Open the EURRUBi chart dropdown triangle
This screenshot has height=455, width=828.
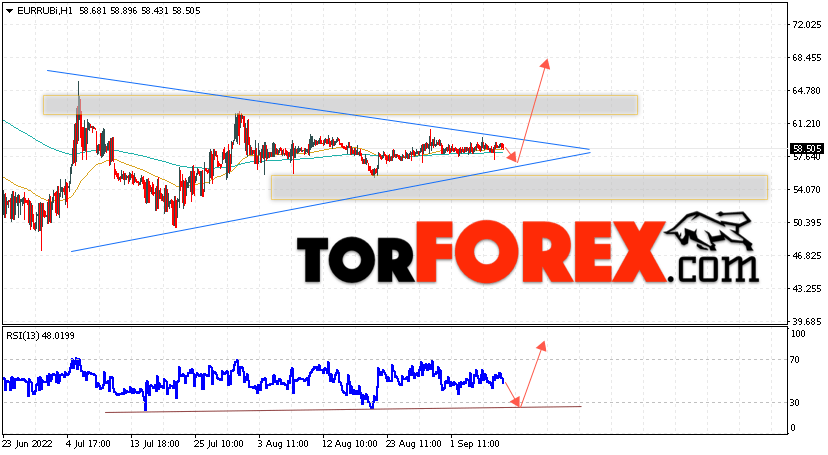(x=10, y=11)
